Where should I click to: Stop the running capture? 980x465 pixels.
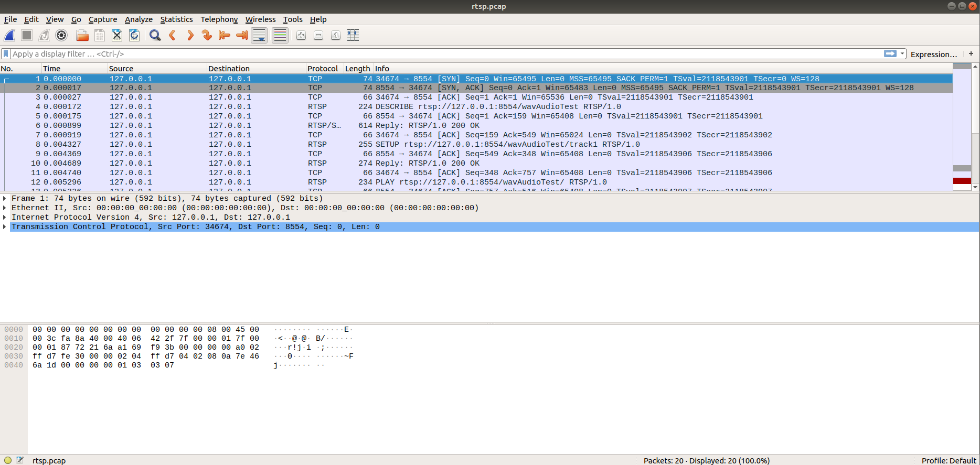(27, 36)
